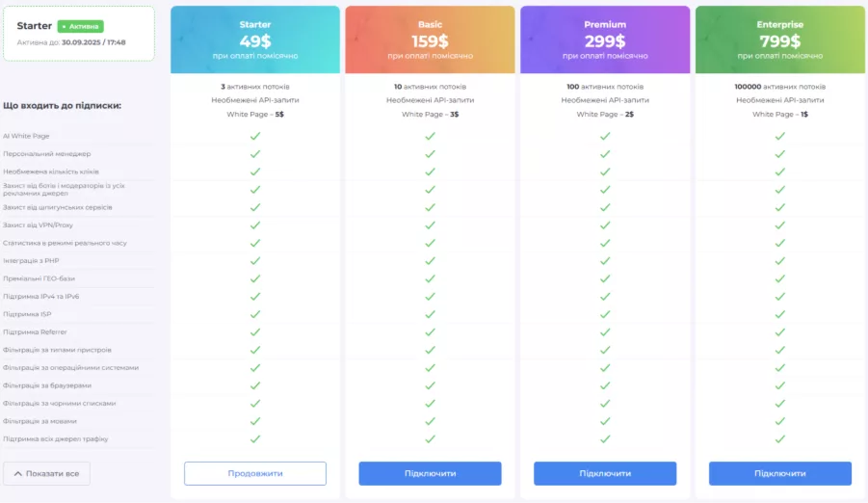Click Підключити under the Premium plan

pyautogui.click(x=605, y=473)
